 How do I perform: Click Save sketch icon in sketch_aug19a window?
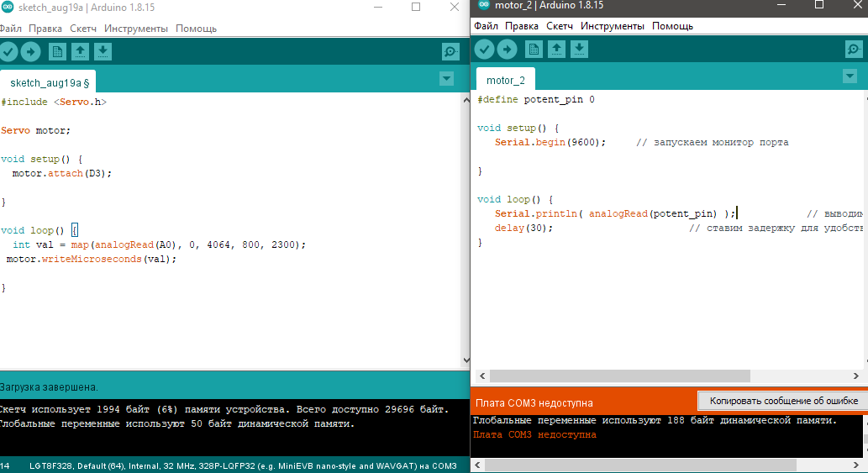coord(103,52)
